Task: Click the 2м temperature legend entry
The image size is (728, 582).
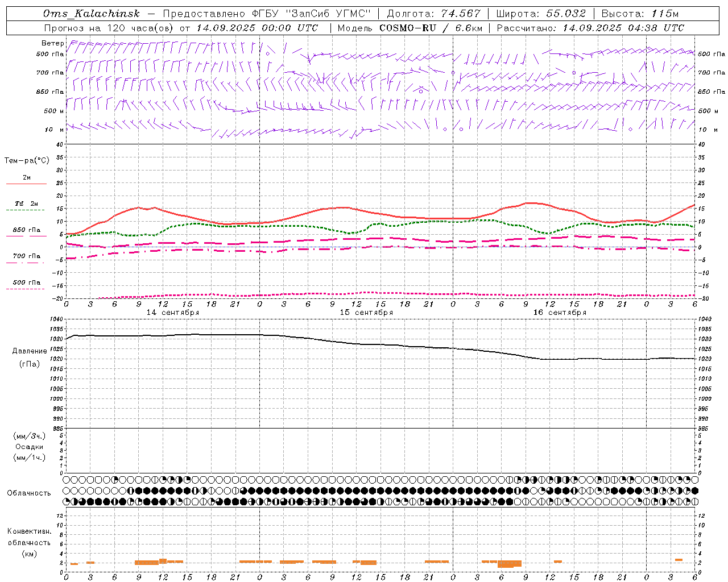Action: [x=26, y=178]
